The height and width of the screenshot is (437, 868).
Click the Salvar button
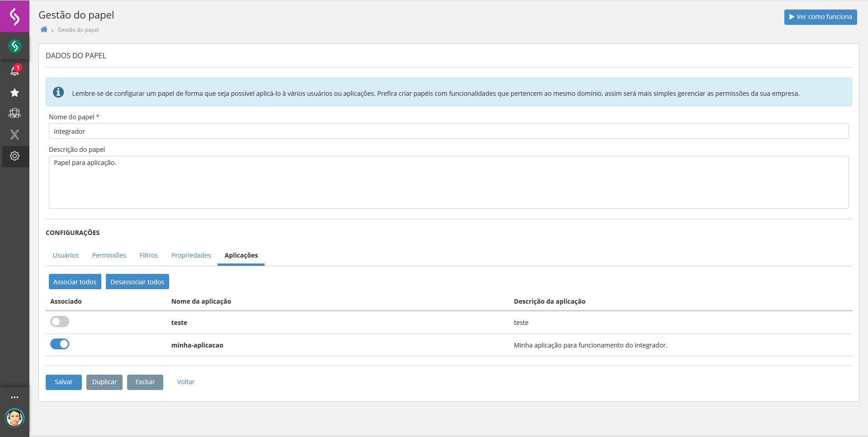[x=63, y=382]
